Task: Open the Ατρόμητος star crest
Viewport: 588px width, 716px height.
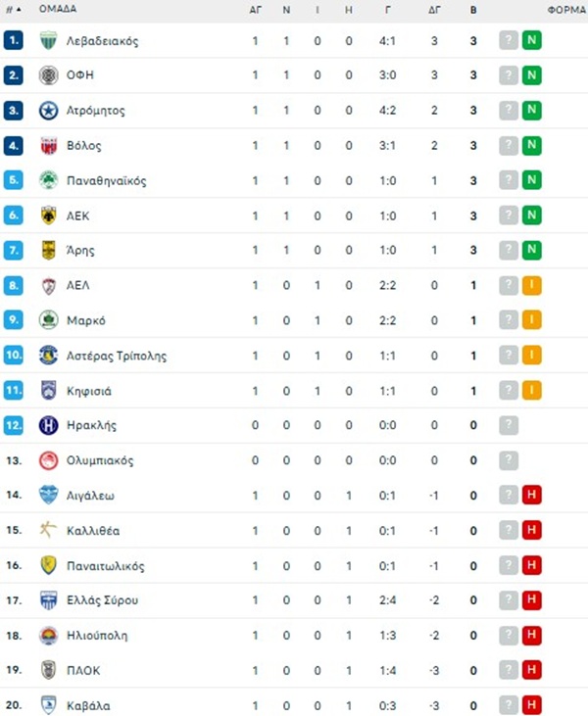Action: 48,111
